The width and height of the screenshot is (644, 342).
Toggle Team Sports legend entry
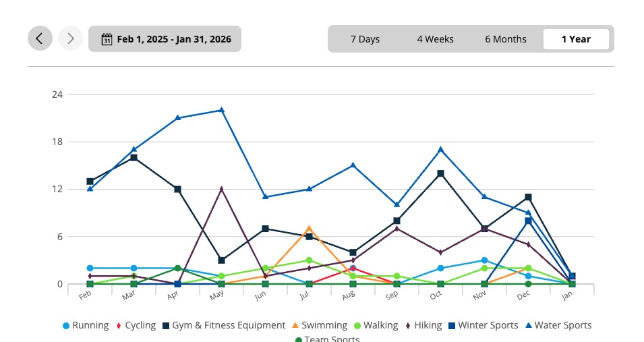pos(299,339)
